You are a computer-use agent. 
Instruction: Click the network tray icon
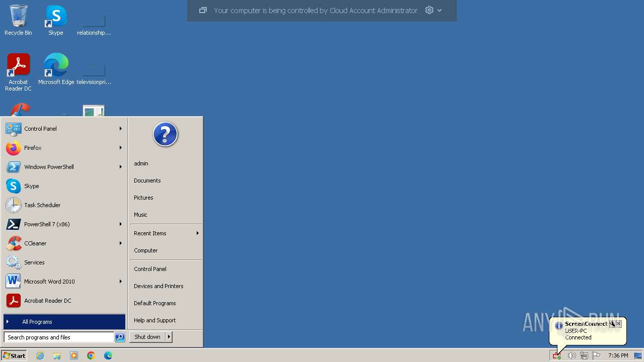click(584, 355)
